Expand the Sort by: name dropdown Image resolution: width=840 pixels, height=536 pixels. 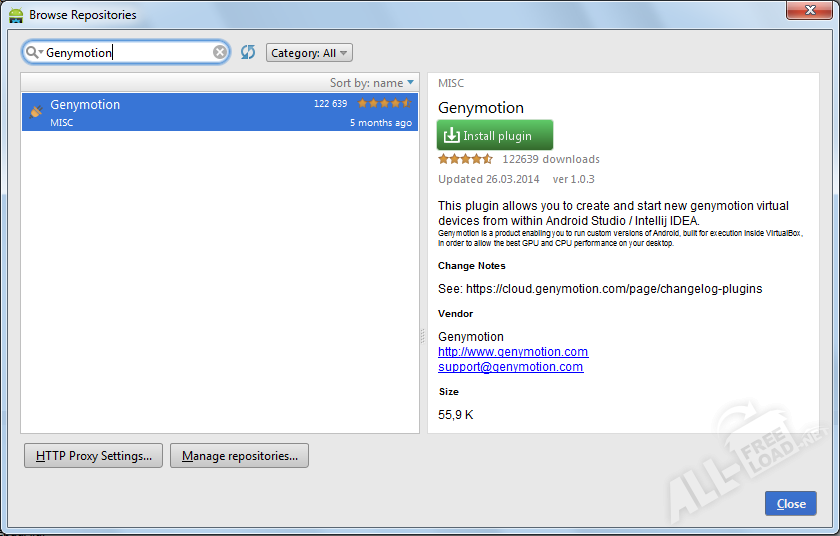pos(372,83)
